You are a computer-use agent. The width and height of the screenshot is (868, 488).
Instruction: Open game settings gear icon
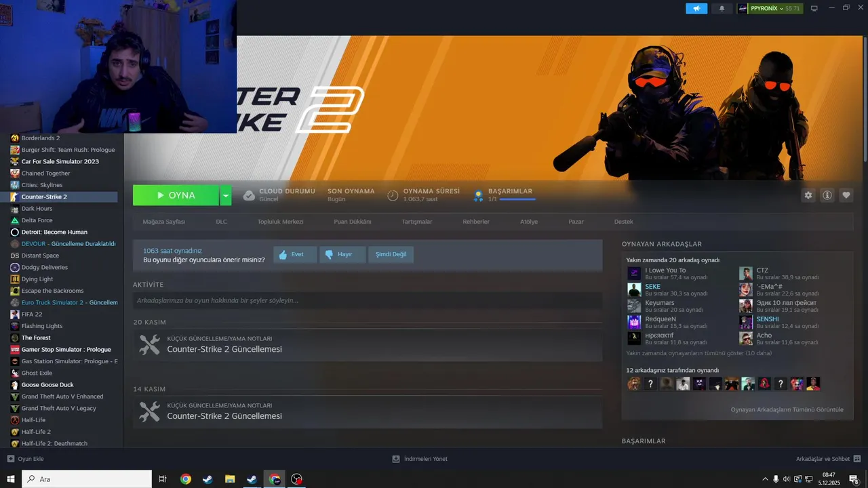(x=808, y=195)
